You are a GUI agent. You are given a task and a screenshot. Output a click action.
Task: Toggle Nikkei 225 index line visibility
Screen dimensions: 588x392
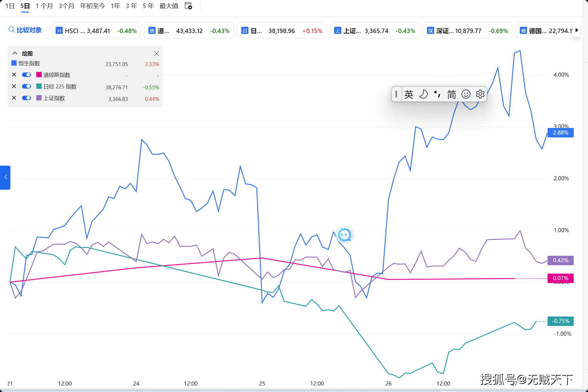[26, 86]
